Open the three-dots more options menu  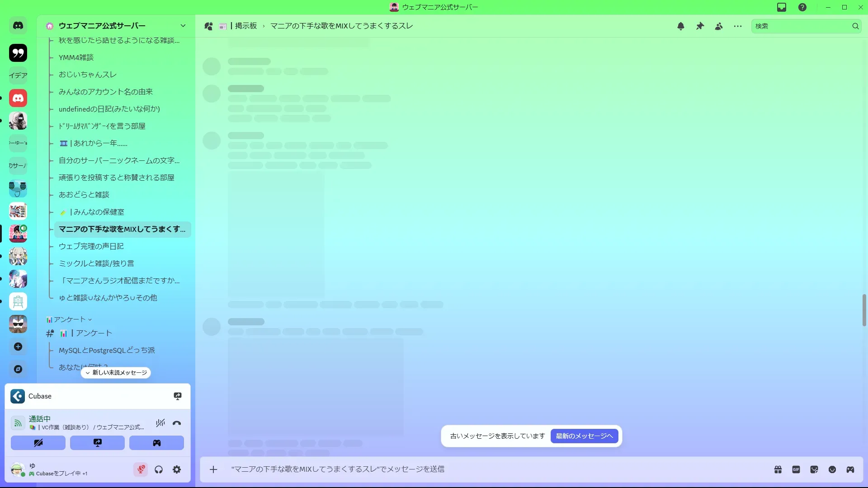738,26
